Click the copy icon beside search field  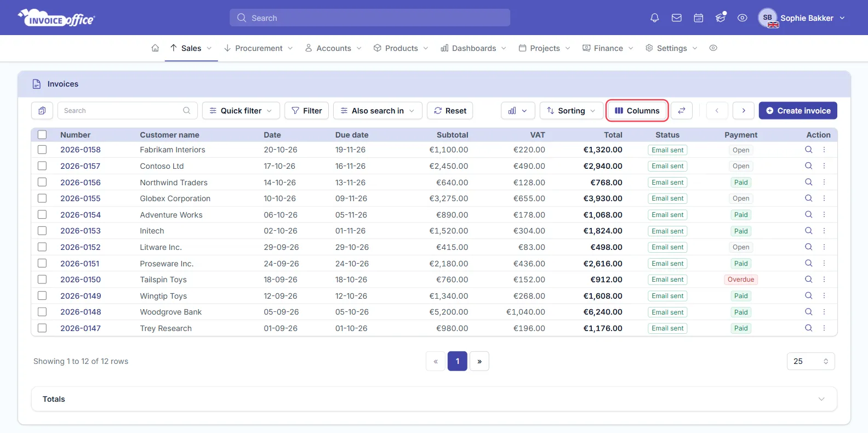coord(42,111)
